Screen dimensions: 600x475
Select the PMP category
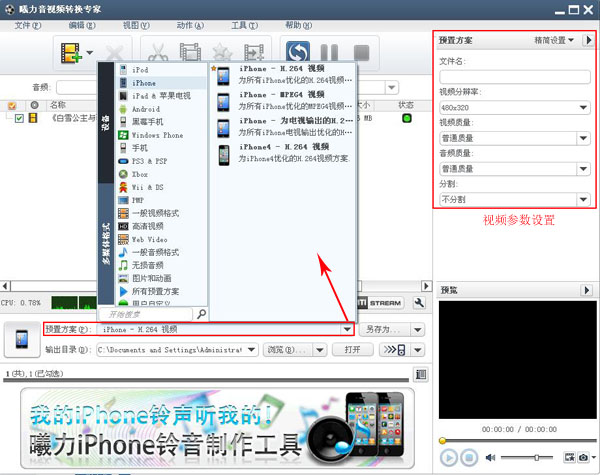click(161, 200)
